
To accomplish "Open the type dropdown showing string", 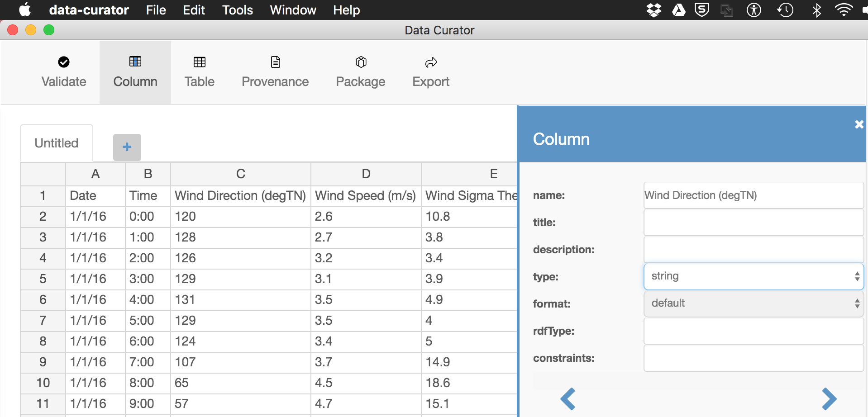I will (x=754, y=276).
